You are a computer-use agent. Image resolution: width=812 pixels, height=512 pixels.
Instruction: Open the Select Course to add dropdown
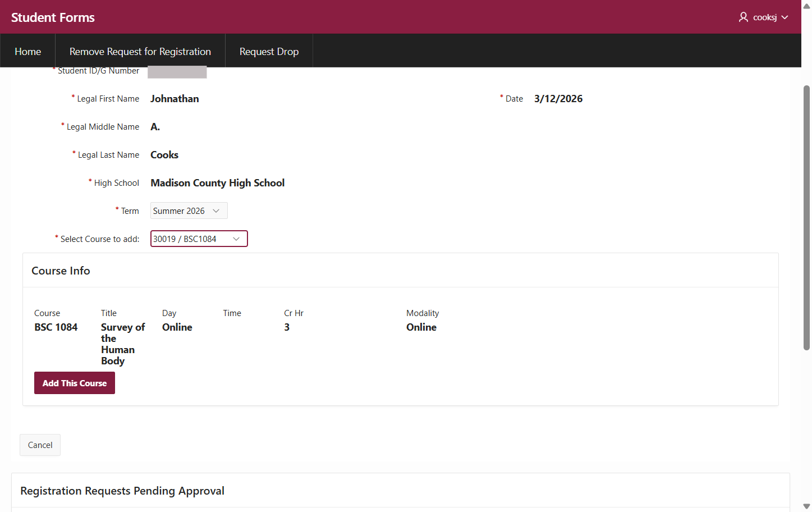[199, 239]
